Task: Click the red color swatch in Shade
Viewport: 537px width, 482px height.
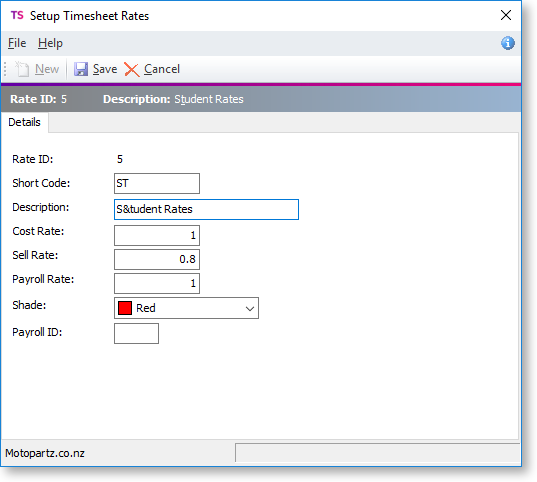Action: pyautogui.click(x=125, y=308)
